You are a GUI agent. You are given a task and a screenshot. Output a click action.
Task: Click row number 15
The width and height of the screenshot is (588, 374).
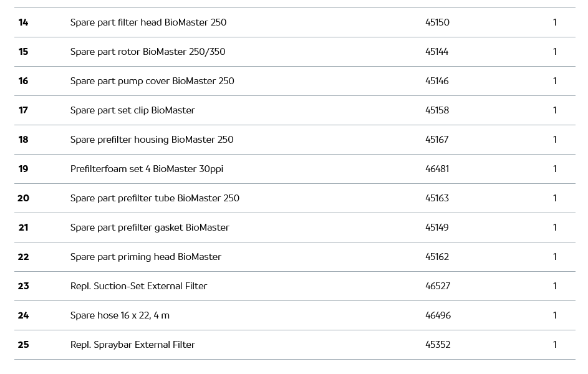[23, 52]
